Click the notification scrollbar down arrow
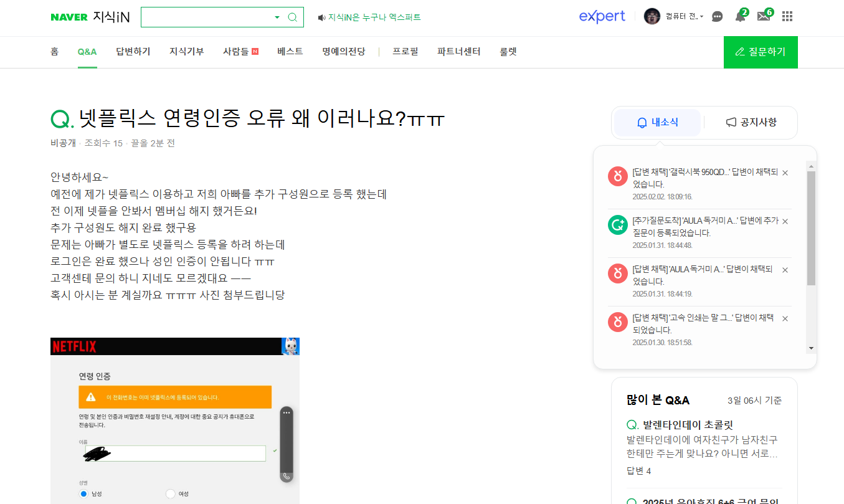 point(811,348)
